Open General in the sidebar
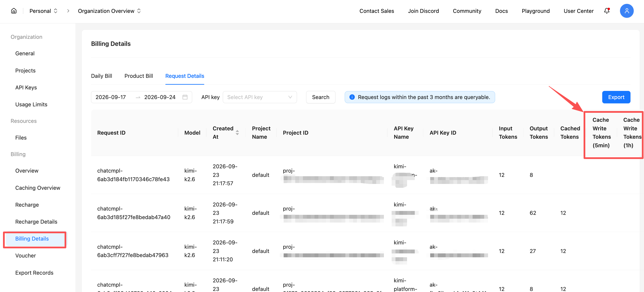This screenshot has height=292, width=644. (25, 53)
